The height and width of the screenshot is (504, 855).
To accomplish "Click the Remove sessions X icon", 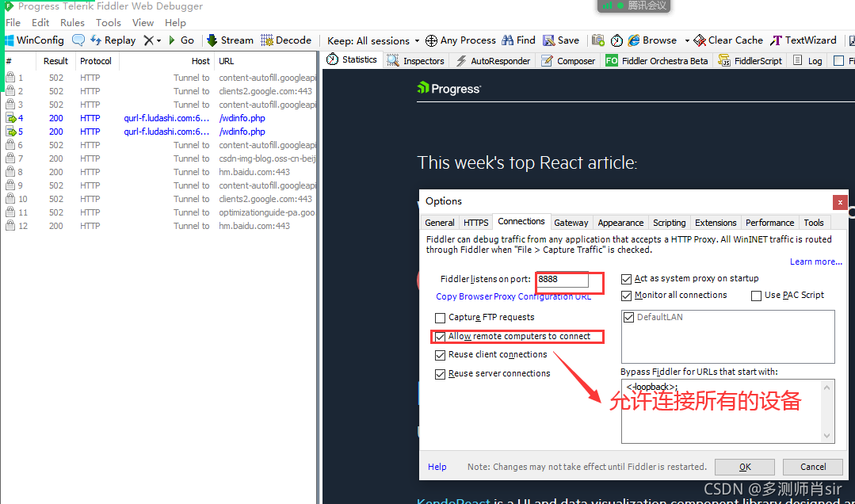I will 148,40.
